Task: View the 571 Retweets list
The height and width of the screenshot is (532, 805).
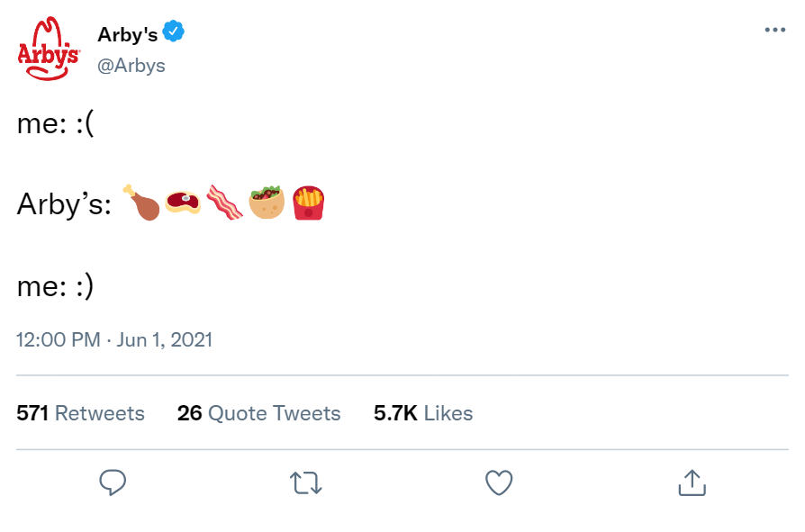Action: tap(80, 413)
